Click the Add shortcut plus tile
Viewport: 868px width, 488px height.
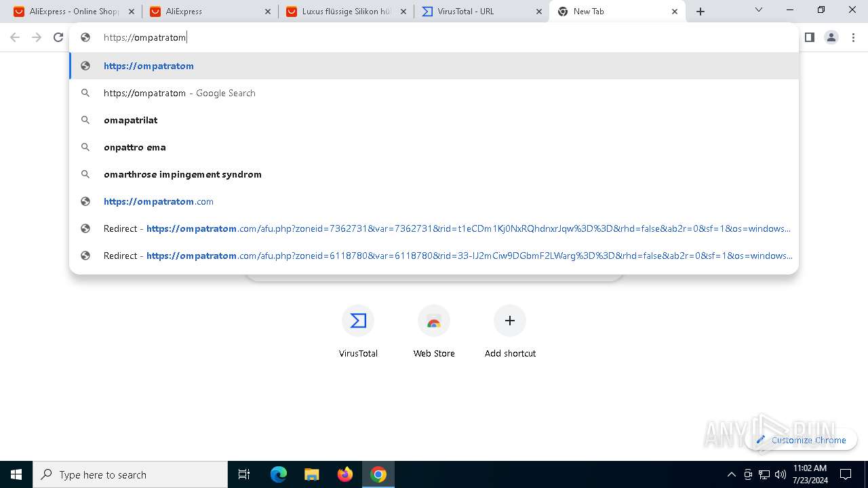tap(510, 331)
